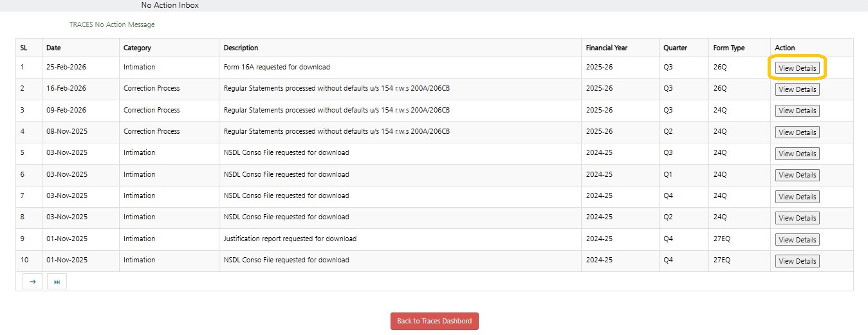Click the Date column header

53,48
